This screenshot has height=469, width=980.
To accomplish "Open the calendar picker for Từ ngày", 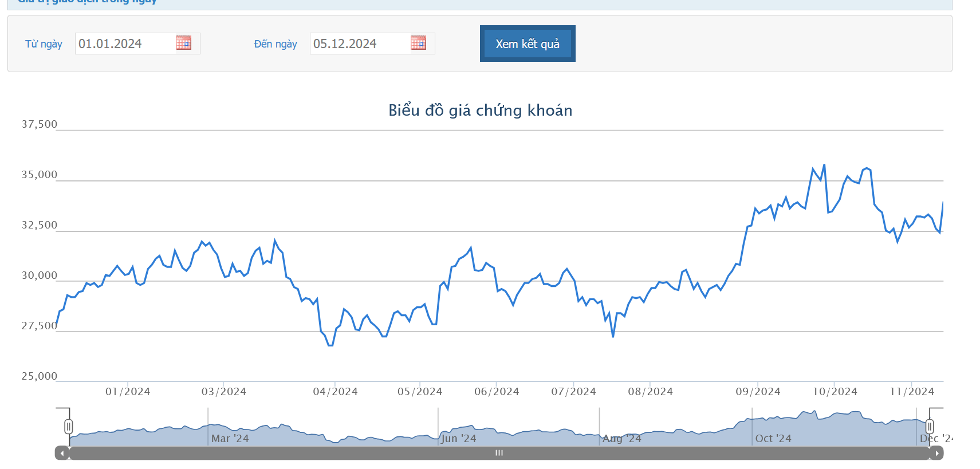I will click(183, 43).
